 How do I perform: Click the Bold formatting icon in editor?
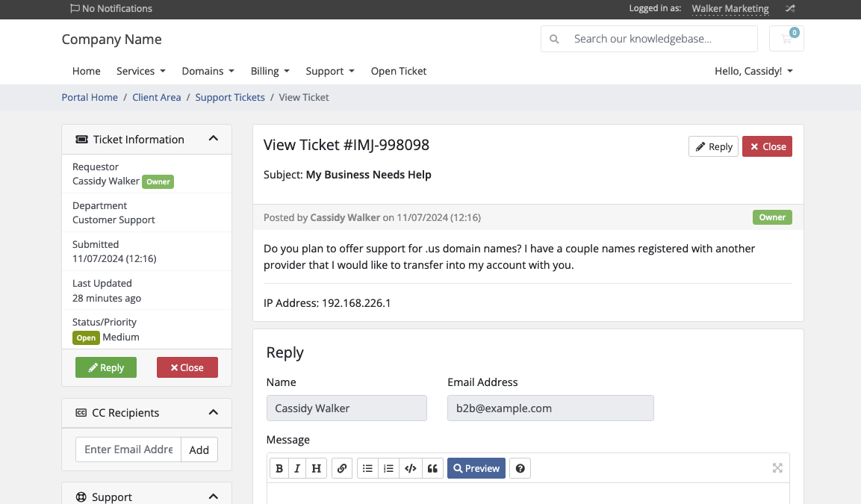click(279, 468)
